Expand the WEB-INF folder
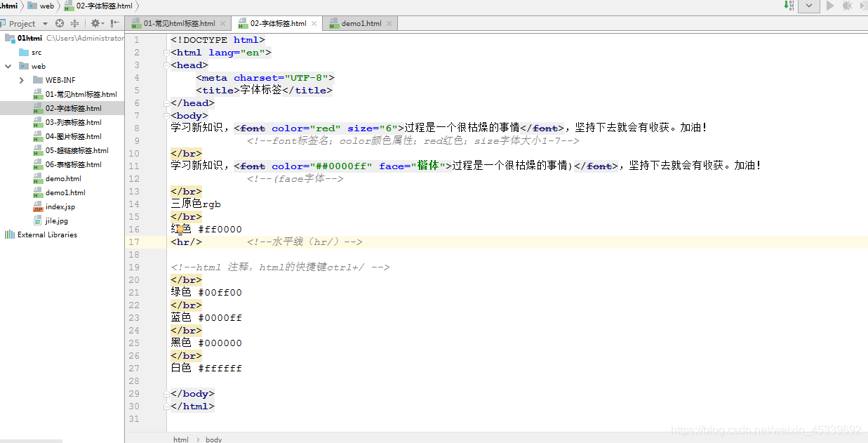Screen dimensions: 868x443 pyautogui.click(x=21, y=80)
